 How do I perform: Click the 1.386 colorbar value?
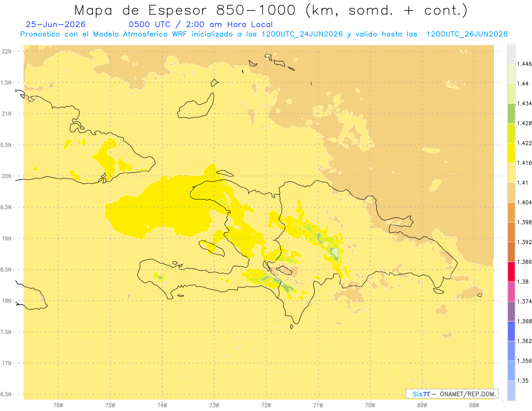pos(524,262)
